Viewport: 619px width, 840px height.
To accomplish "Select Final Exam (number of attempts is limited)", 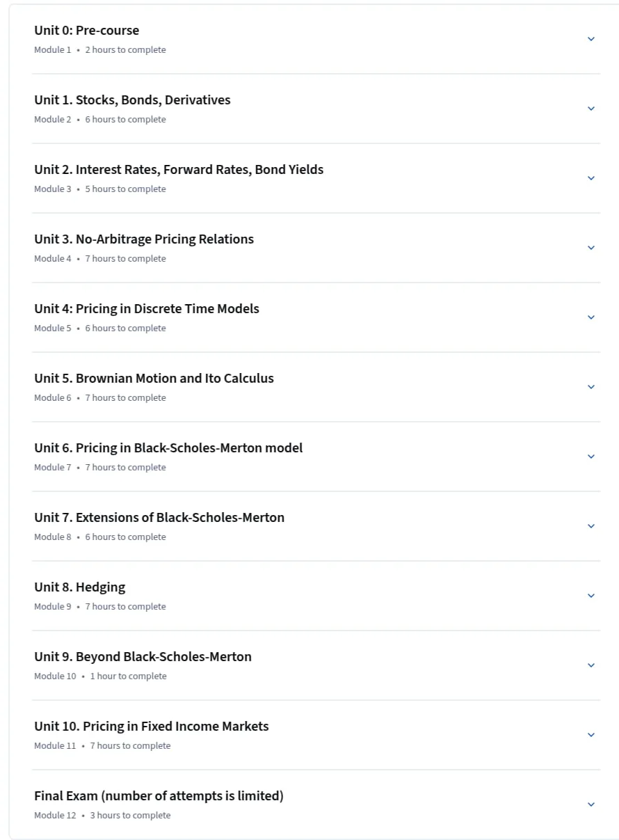I will pyautogui.click(x=159, y=796).
